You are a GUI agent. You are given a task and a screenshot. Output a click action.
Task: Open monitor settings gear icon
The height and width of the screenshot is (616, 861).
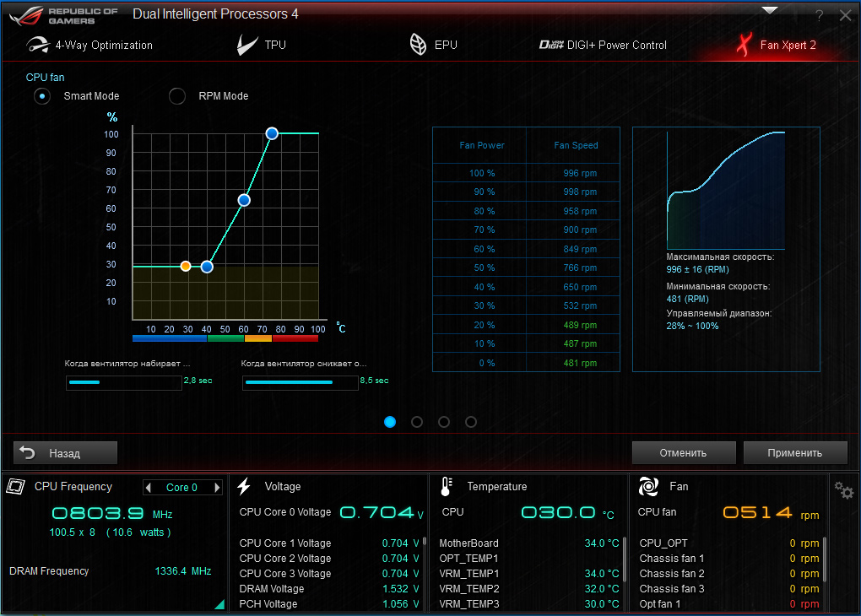point(844,489)
